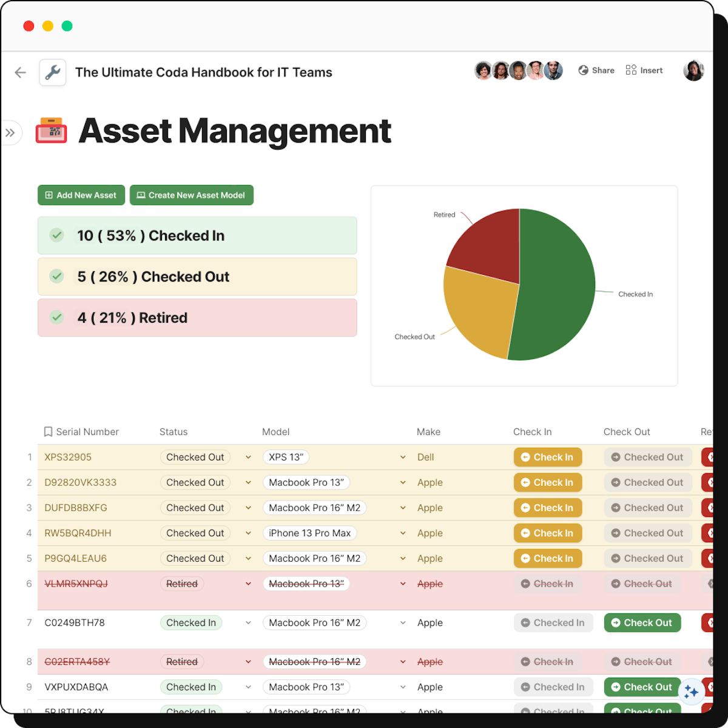This screenshot has width=728, height=728.
Task: Click the Serial Number column header
Action: 87,432
